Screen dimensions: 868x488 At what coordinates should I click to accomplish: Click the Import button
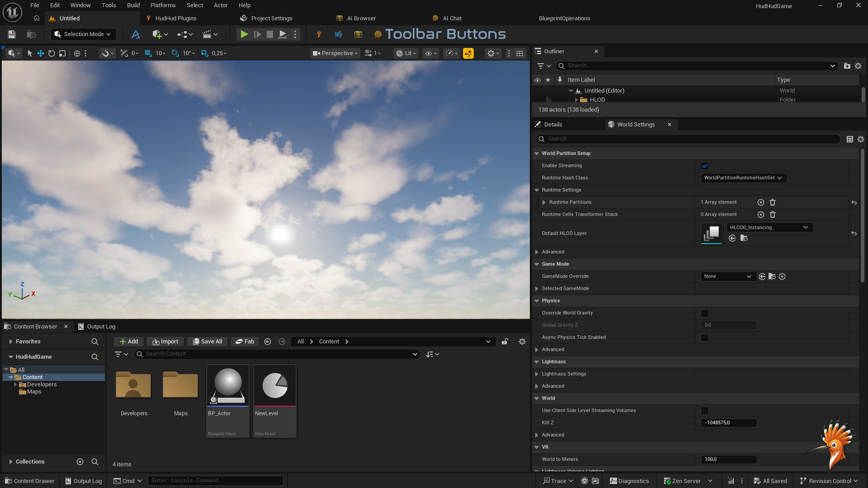tap(165, 342)
